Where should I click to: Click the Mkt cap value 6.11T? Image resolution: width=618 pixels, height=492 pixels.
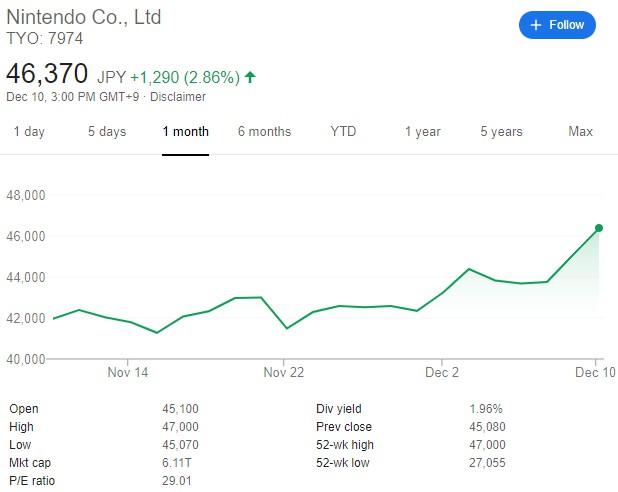coord(177,462)
